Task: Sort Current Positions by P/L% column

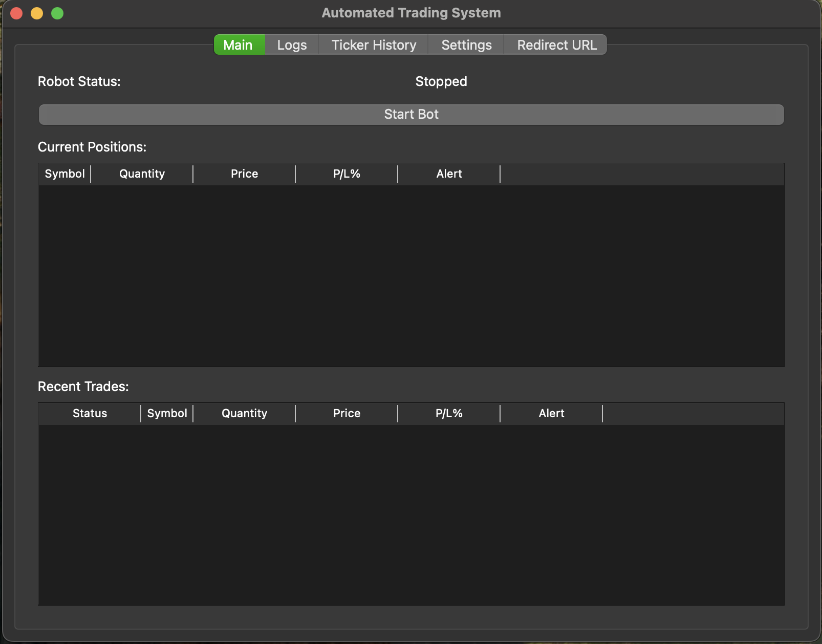Action: [347, 174]
